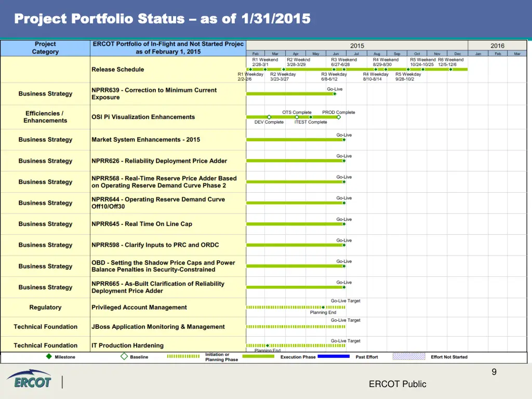Click the Planning End diamond for Privileged Account Management

point(323,308)
